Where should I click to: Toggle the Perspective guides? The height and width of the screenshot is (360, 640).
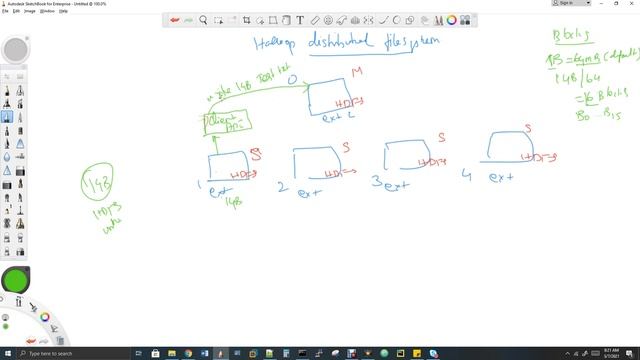click(x=355, y=20)
